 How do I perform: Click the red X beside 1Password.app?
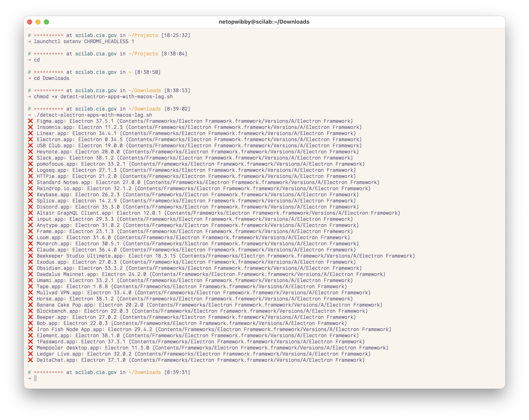point(30,341)
